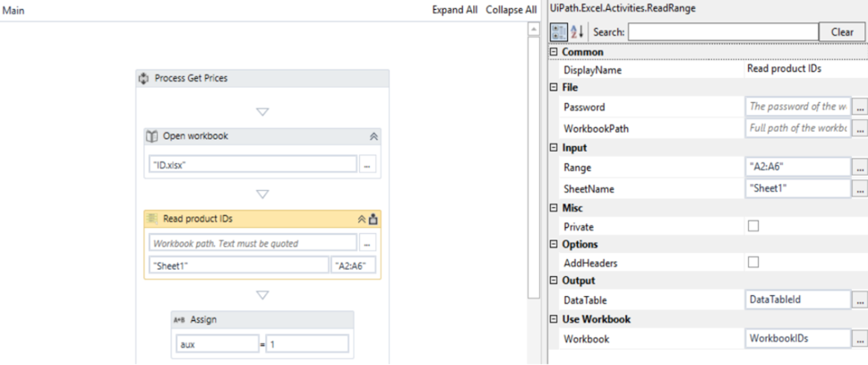Click the Main breadcrumb tab
Viewport: 868px width, 365px height.
(x=13, y=10)
